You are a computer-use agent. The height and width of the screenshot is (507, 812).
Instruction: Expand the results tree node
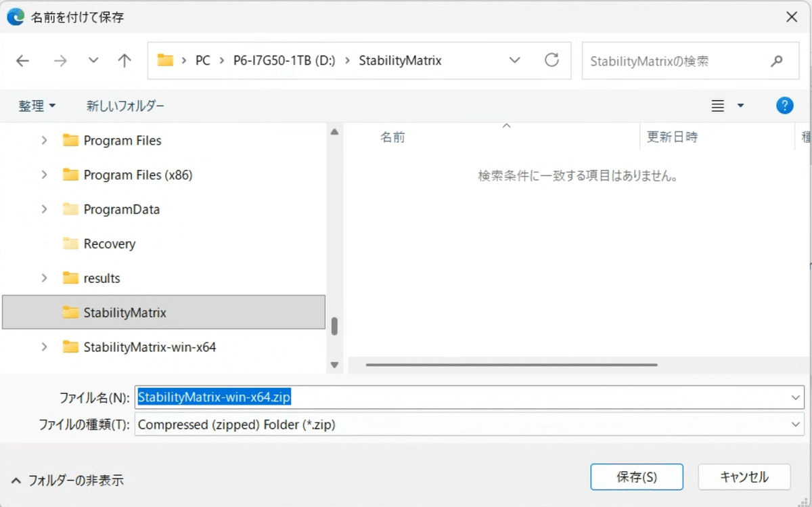pyautogui.click(x=45, y=278)
